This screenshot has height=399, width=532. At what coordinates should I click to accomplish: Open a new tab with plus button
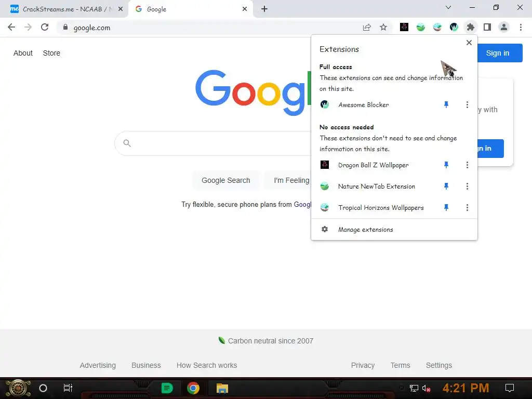[x=264, y=9]
